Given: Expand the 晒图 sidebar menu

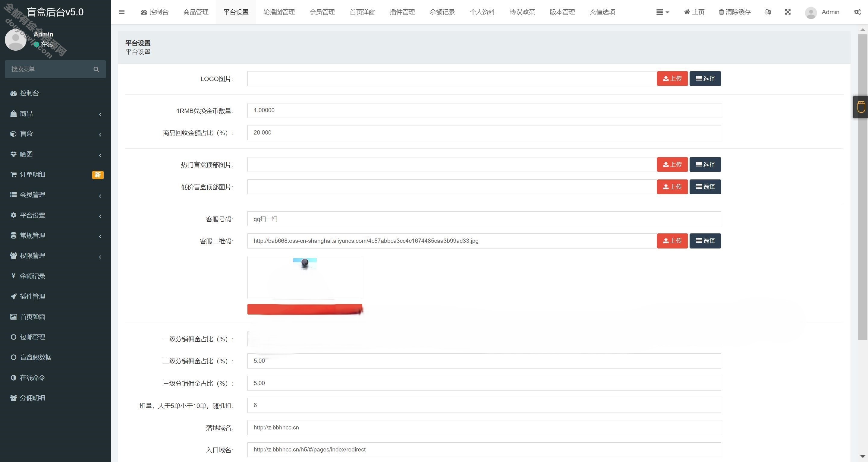Looking at the screenshot, I should pos(55,154).
